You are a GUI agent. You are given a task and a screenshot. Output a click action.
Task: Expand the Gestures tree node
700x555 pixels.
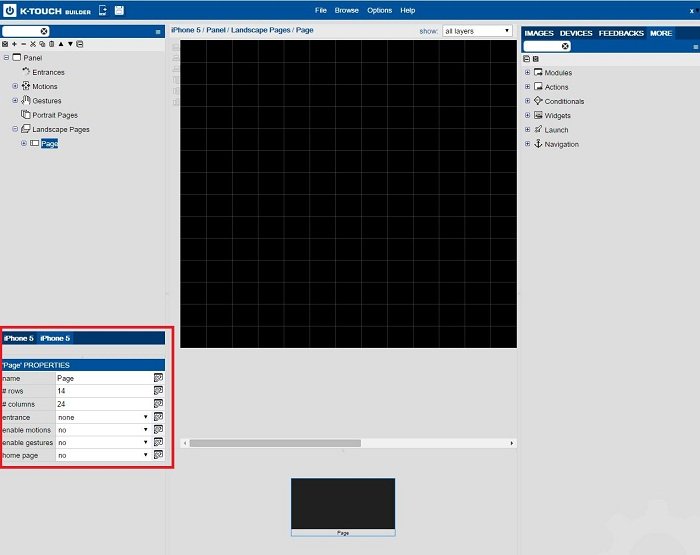tap(15, 100)
